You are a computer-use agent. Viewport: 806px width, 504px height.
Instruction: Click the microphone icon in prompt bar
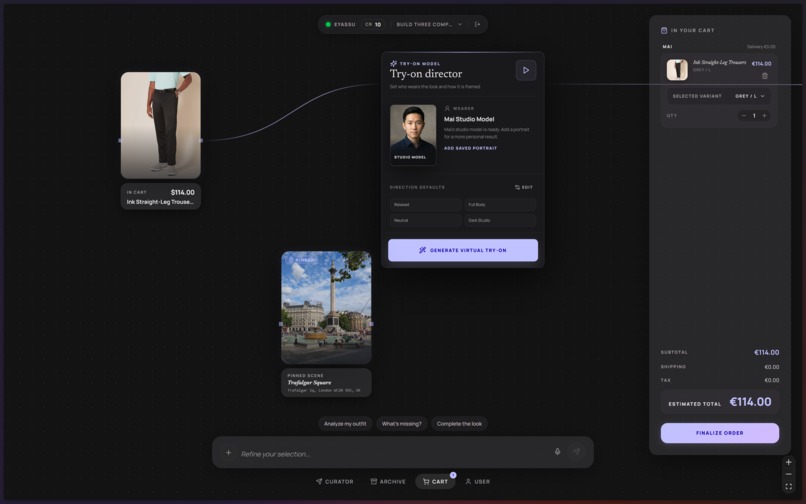pyautogui.click(x=557, y=452)
